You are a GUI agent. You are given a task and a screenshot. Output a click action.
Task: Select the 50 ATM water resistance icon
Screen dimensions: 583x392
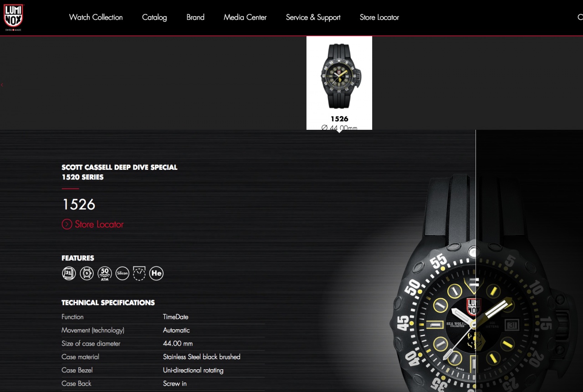(x=105, y=273)
